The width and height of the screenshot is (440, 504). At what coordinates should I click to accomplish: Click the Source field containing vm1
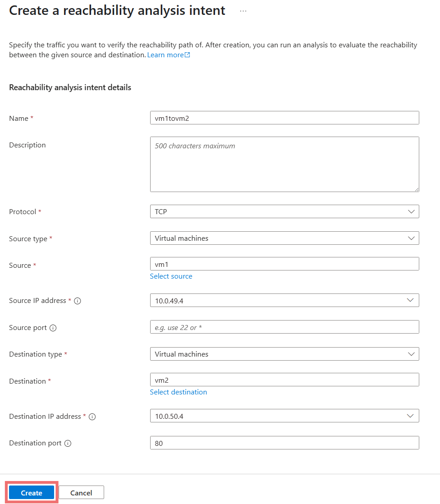(x=284, y=264)
